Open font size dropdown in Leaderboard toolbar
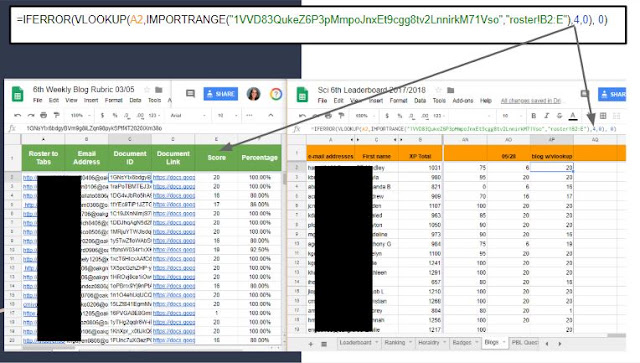The height and width of the screenshot is (363, 640). pyautogui.click(x=512, y=116)
